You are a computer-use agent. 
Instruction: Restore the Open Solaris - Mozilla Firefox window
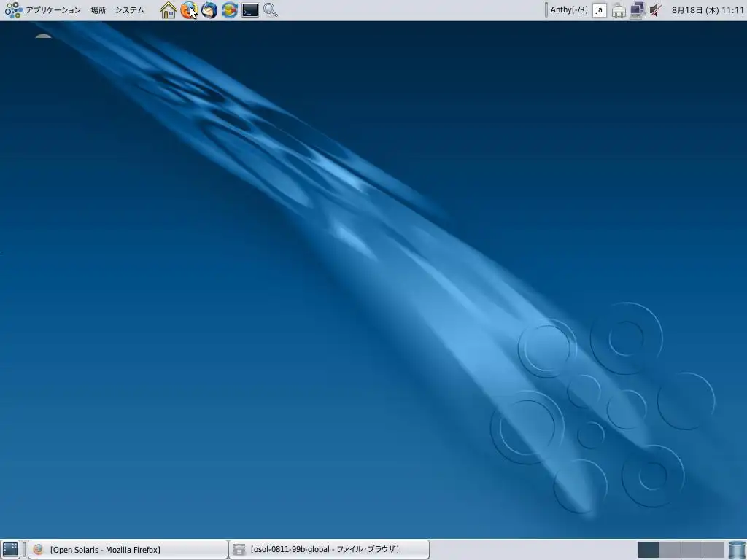click(128, 550)
